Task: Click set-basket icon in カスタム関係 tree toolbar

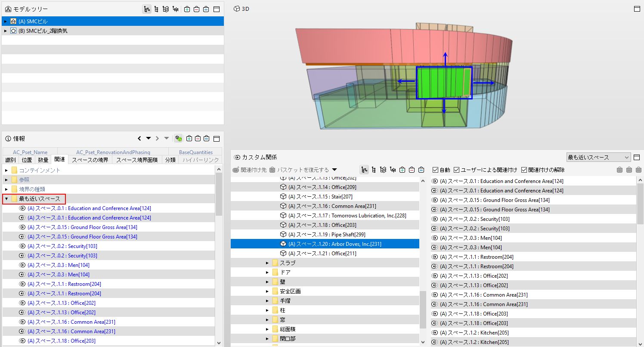Action: coord(421,170)
